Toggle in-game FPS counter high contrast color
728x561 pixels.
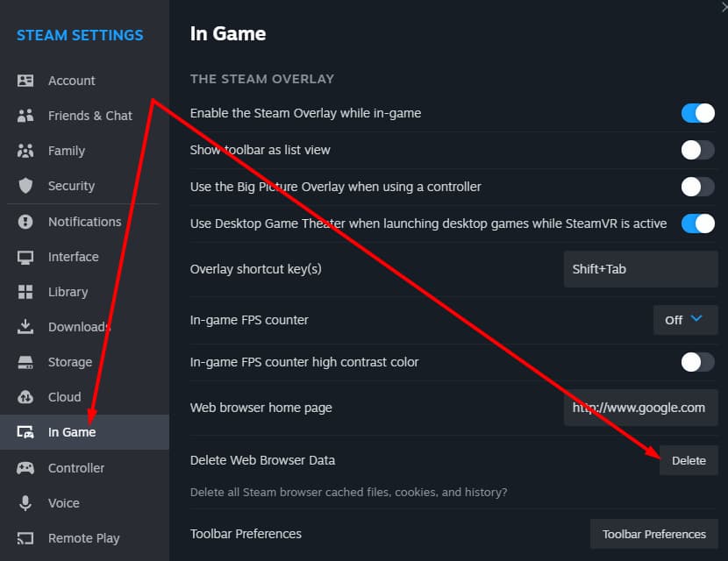[x=697, y=361]
